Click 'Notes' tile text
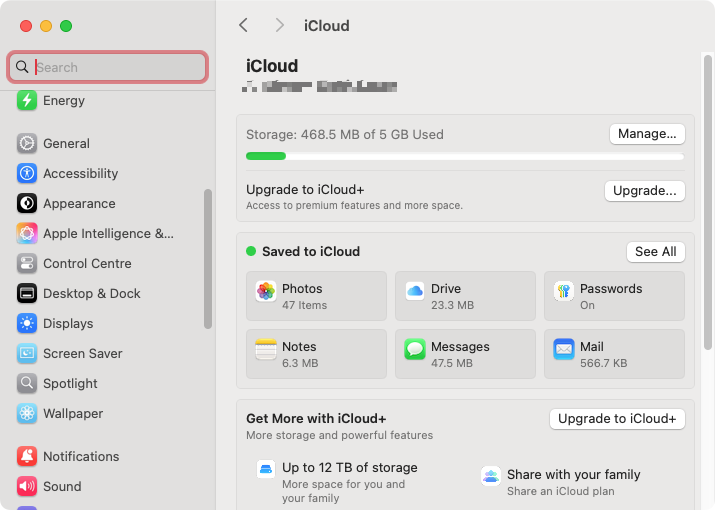 (299, 347)
